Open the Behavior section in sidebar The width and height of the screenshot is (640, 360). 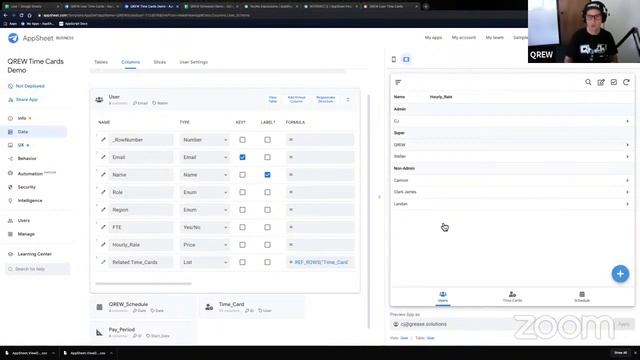pyautogui.click(x=27, y=158)
